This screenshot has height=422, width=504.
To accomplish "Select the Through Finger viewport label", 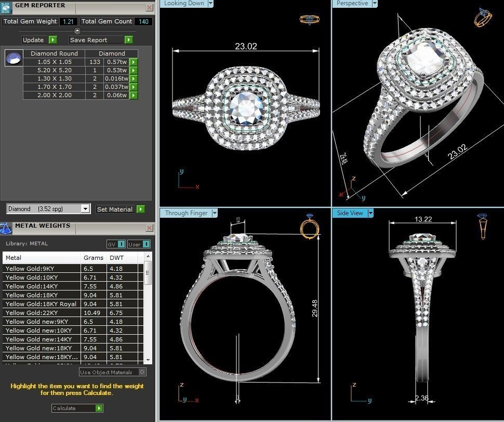I will (x=187, y=213).
